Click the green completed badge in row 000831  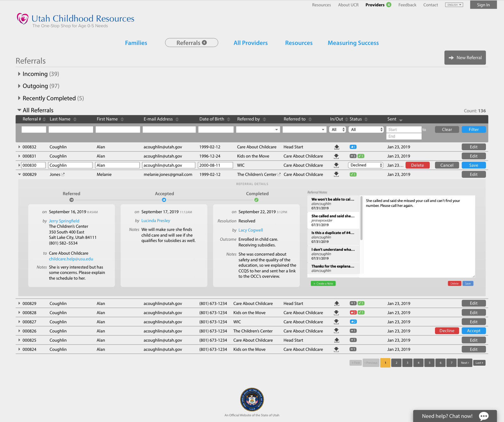pyautogui.click(x=361, y=156)
